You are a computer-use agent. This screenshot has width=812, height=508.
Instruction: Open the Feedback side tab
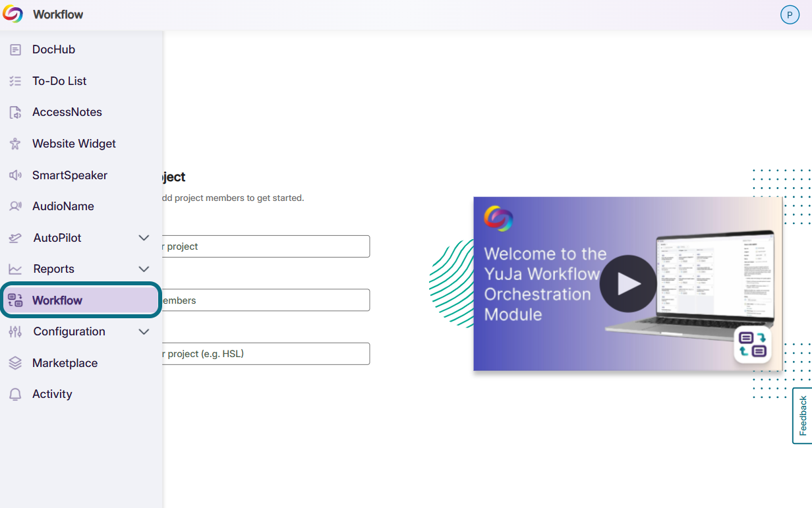point(802,416)
